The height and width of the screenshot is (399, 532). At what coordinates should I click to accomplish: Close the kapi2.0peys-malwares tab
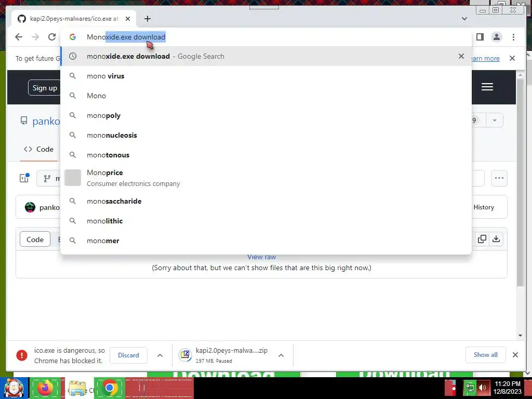(x=128, y=19)
